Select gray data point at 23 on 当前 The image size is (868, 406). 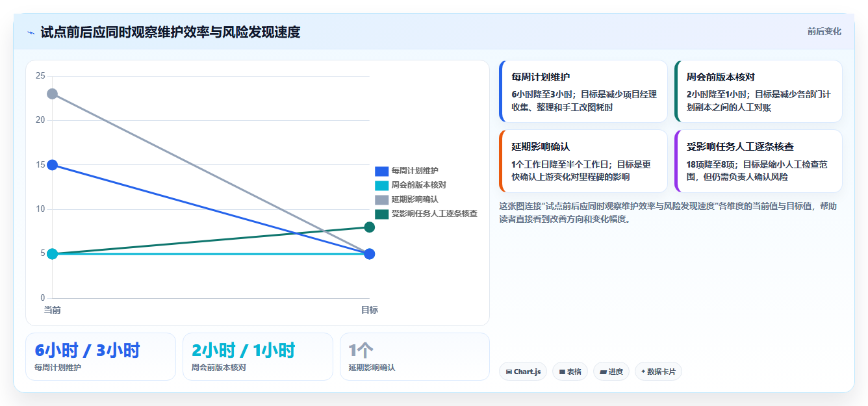tap(52, 94)
